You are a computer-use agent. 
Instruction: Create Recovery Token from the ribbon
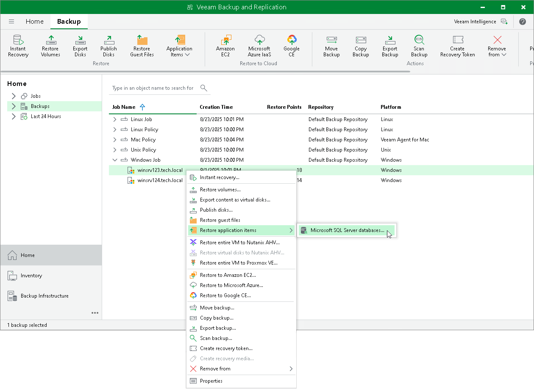pos(457,46)
